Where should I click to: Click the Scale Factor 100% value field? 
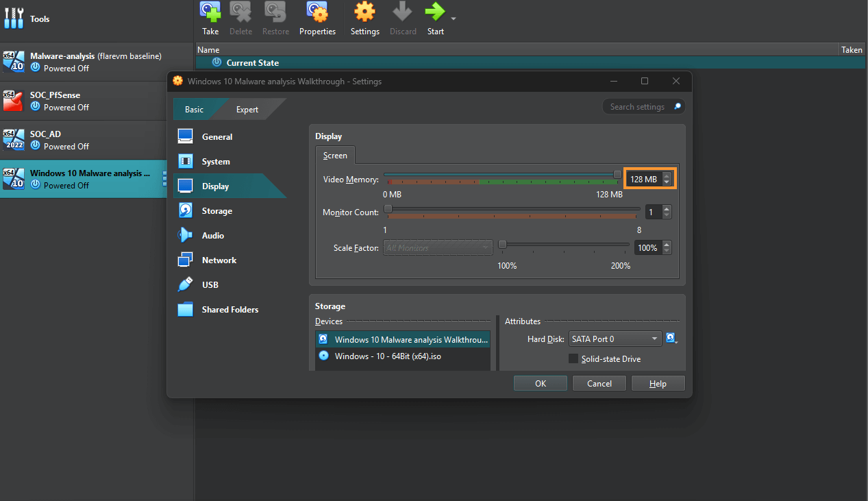[648, 248]
